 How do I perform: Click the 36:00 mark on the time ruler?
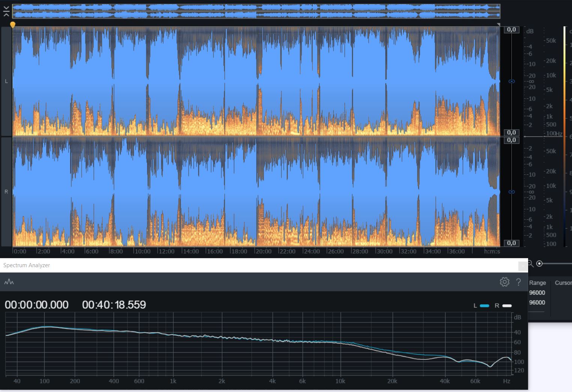pos(456,251)
